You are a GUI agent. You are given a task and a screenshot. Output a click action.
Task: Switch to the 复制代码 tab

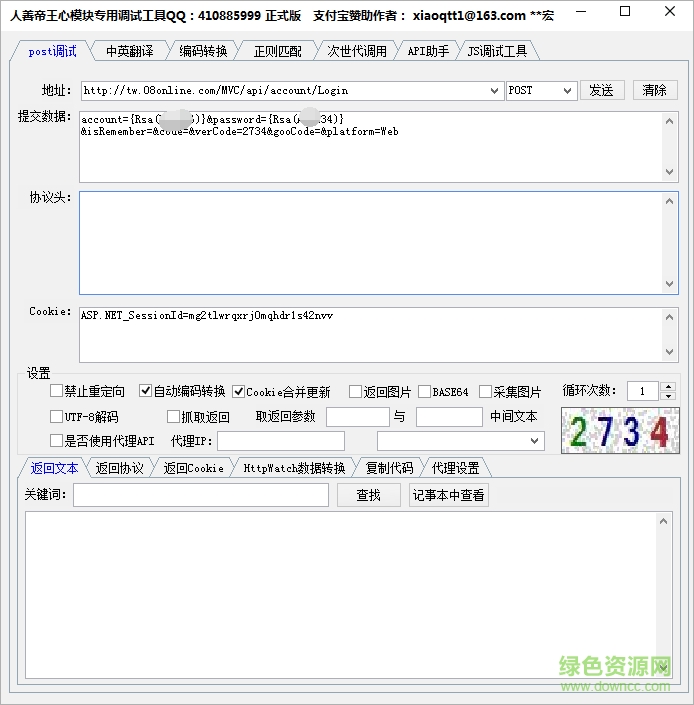pyautogui.click(x=389, y=469)
